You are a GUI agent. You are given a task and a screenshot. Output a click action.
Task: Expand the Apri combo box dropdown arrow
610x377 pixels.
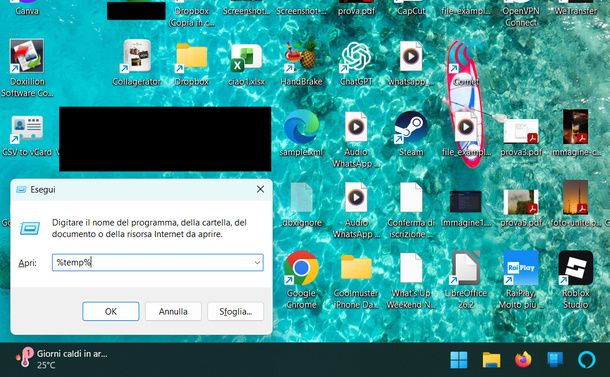point(257,263)
